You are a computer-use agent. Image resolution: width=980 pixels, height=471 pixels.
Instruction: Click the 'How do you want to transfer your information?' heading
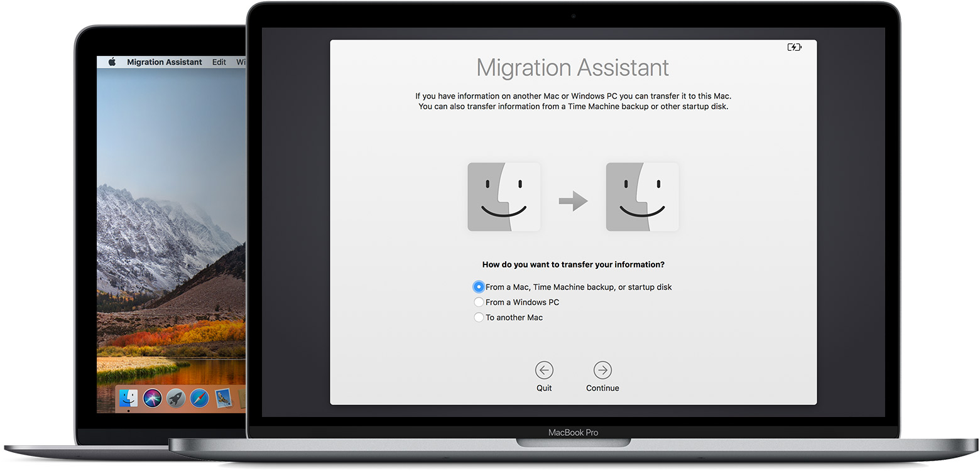[x=573, y=264]
